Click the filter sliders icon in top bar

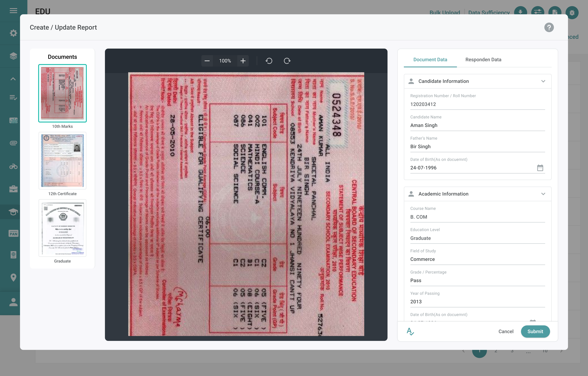click(538, 12)
